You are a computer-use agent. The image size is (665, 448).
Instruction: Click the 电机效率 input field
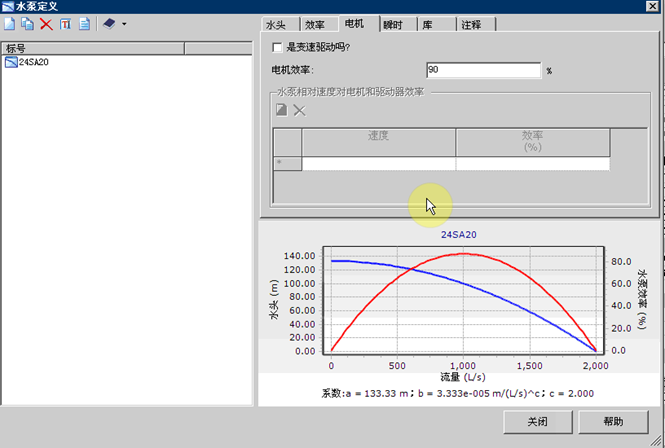(482, 70)
